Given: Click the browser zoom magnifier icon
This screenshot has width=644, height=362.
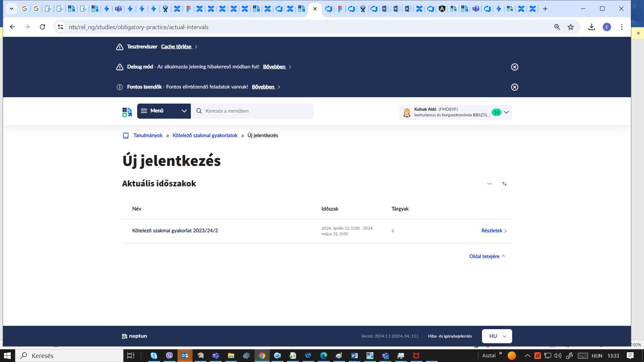Looking at the screenshot, I should pos(557,27).
